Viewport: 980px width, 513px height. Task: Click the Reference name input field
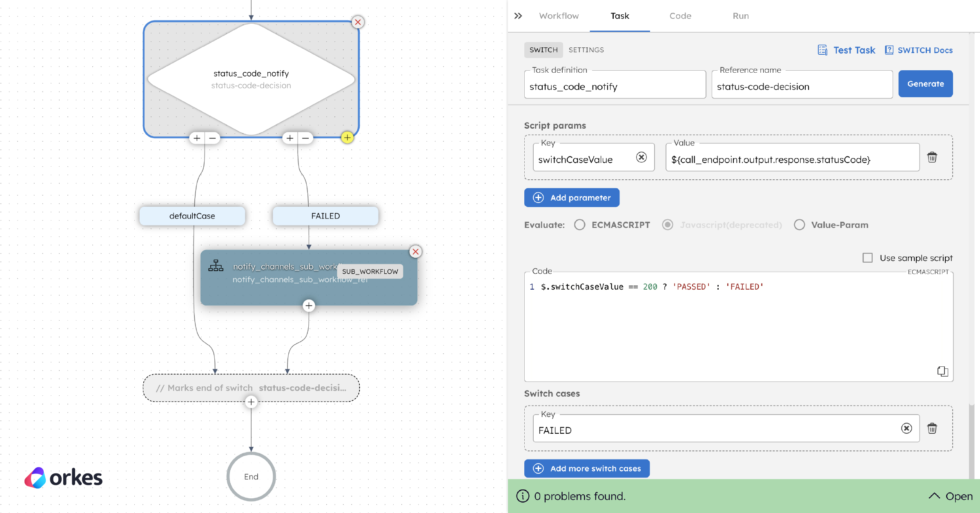801,86
